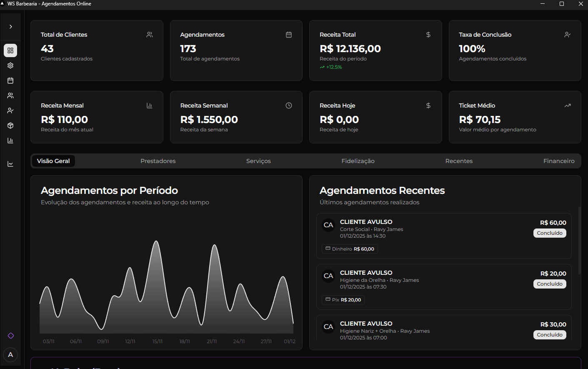Viewport: 588px width, 369px height.
Task: Switch to the Serviços tab
Action: [258, 161]
